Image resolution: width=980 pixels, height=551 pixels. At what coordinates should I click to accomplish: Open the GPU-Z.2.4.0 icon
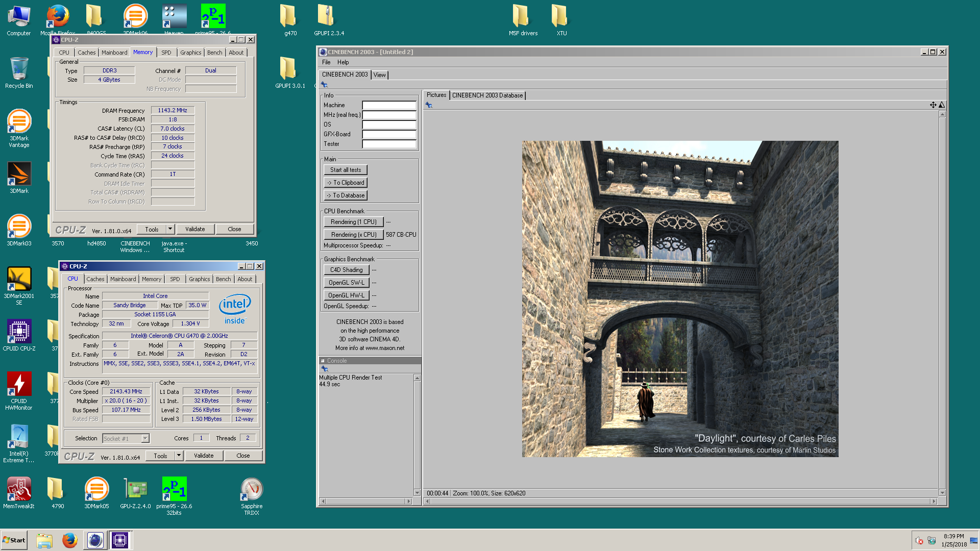tap(135, 493)
